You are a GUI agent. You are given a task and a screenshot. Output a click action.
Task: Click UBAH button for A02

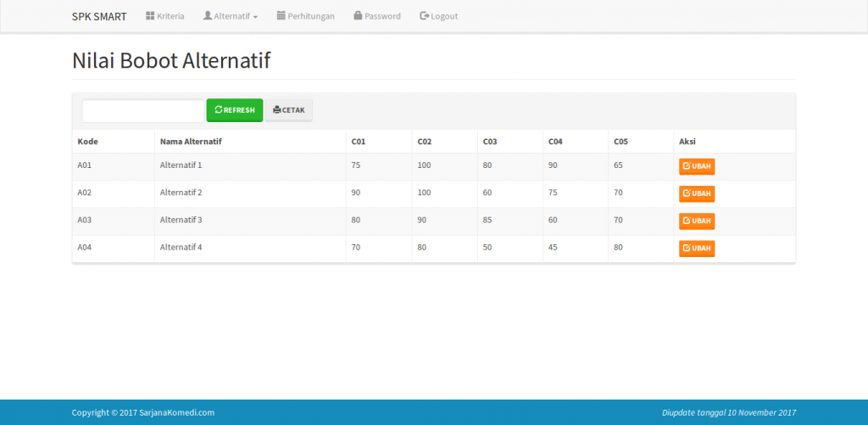coord(697,193)
